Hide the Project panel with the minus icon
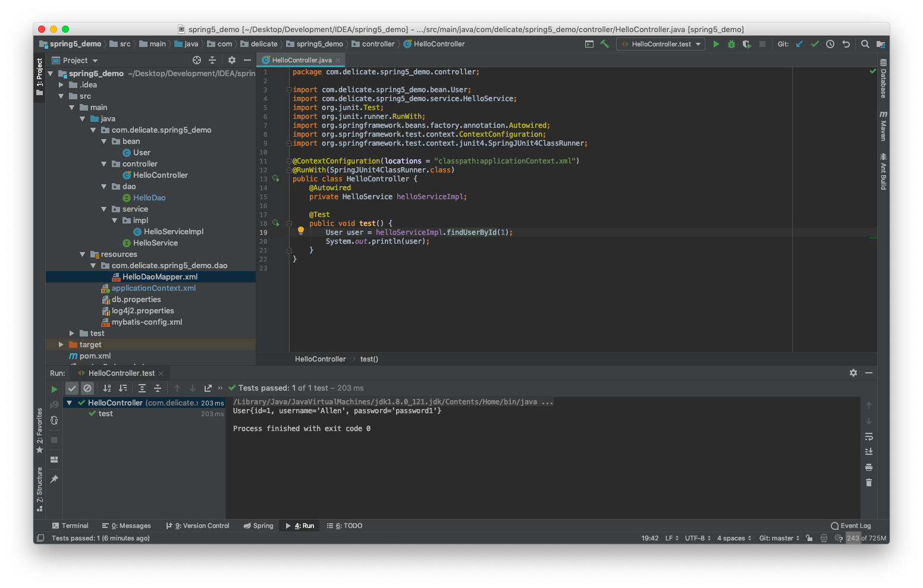Screen dimensions: 923x588 247,60
